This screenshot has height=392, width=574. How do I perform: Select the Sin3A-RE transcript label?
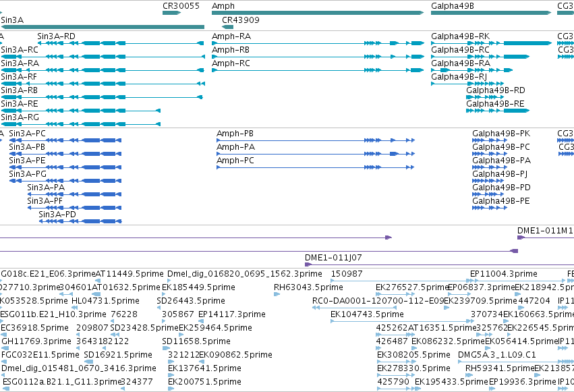click(x=20, y=104)
